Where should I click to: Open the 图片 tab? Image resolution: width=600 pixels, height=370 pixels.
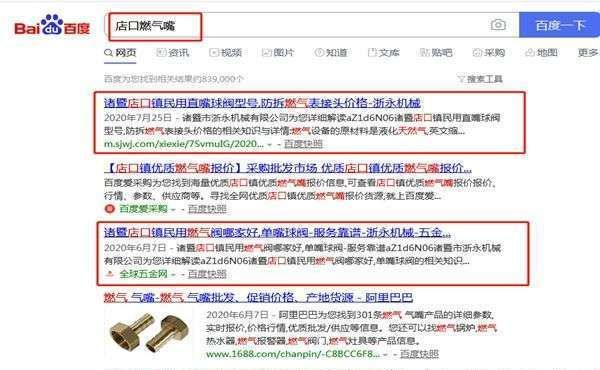tap(278, 52)
